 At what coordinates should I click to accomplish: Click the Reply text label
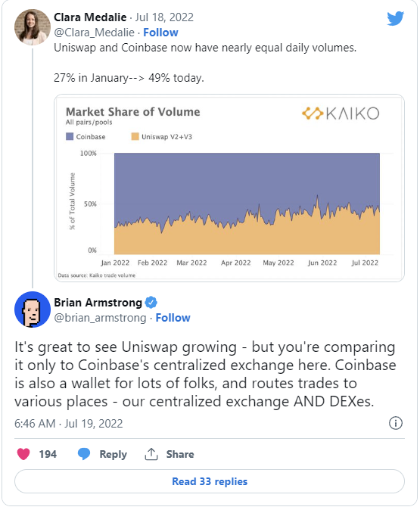click(114, 454)
